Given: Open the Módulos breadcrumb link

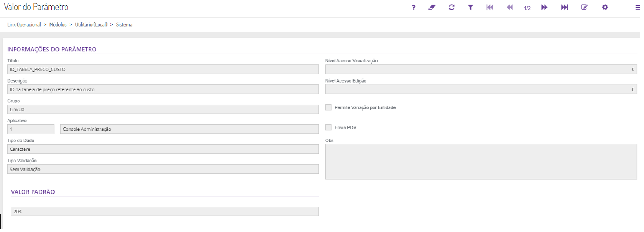Looking at the screenshot, I should pyautogui.click(x=58, y=25).
